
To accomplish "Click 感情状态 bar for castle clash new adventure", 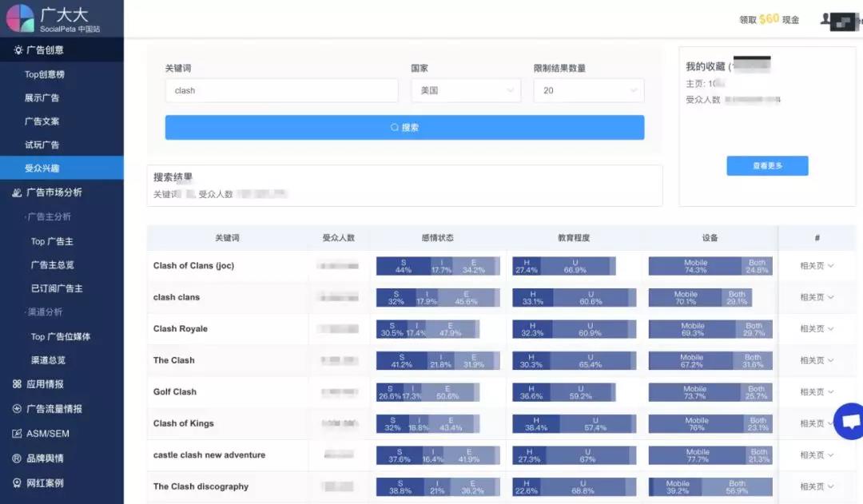I will (x=438, y=455).
